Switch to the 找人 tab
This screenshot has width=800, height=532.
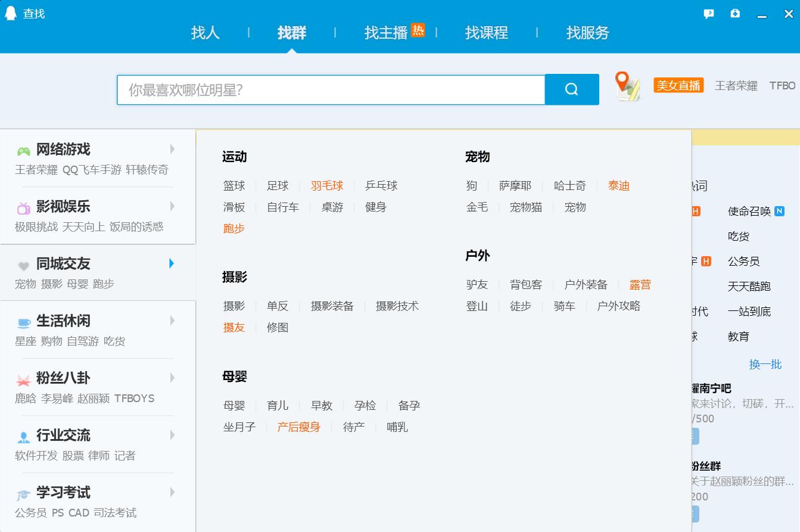pyautogui.click(x=205, y=33)
